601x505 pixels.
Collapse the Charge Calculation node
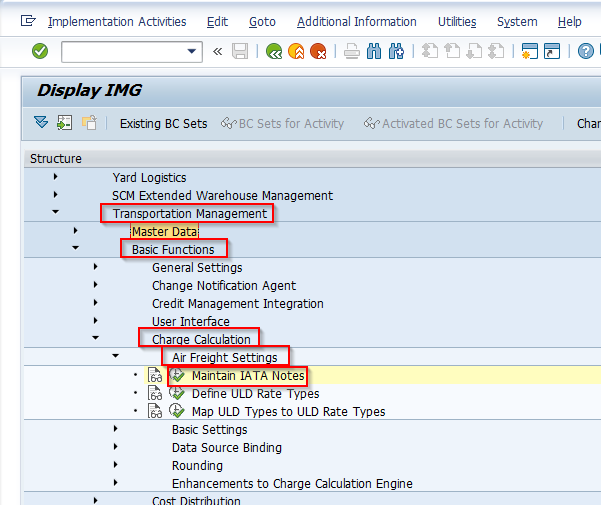pyautogui.click(x=95, y=338)
